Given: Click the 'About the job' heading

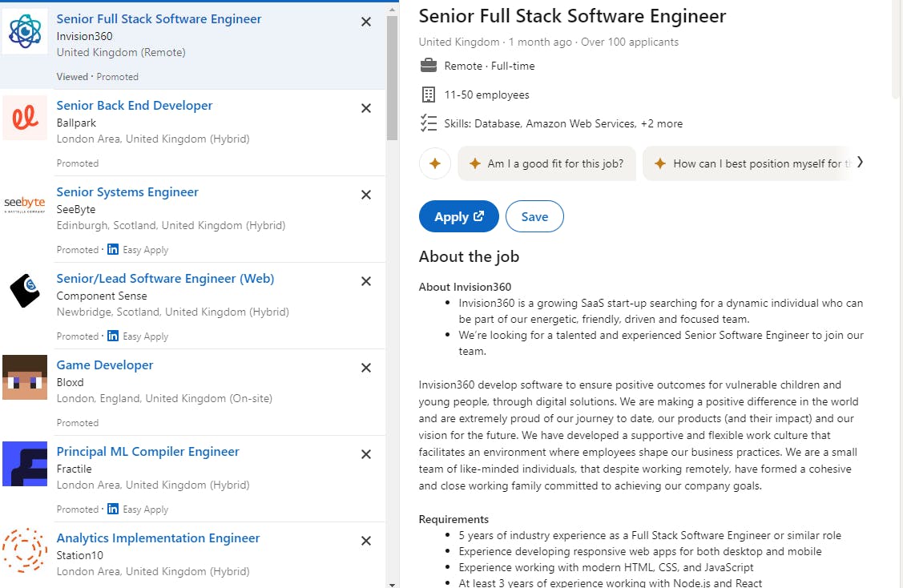Looking at the screenshot, I should pyautogui.click(x=469, y=256).
